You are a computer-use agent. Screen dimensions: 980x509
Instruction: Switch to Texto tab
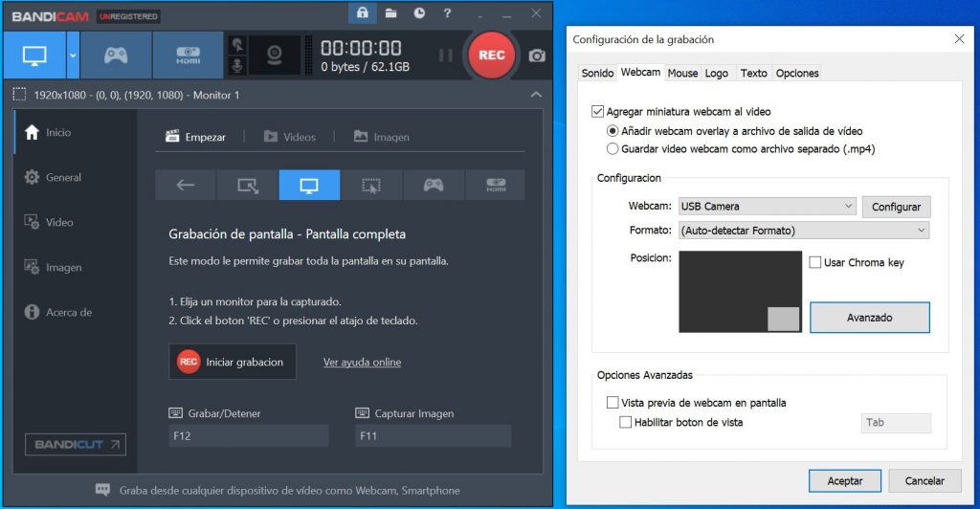point(753,73)
